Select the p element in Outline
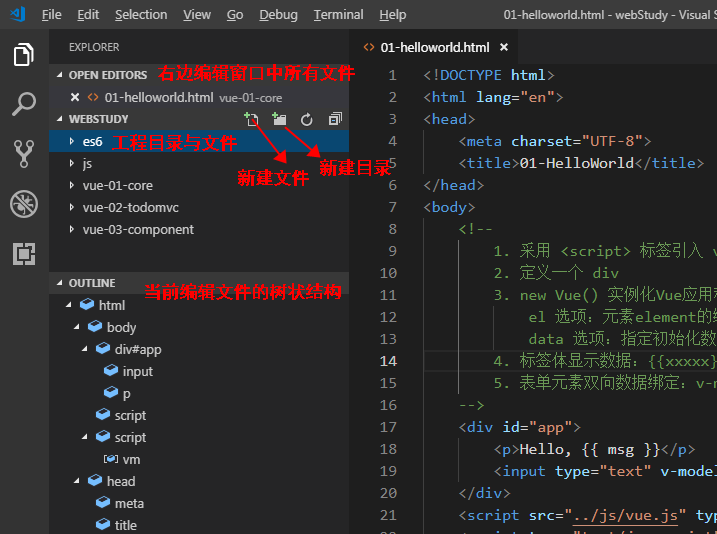This screenshot has height=534, width=717. click(x=127, y=393)
